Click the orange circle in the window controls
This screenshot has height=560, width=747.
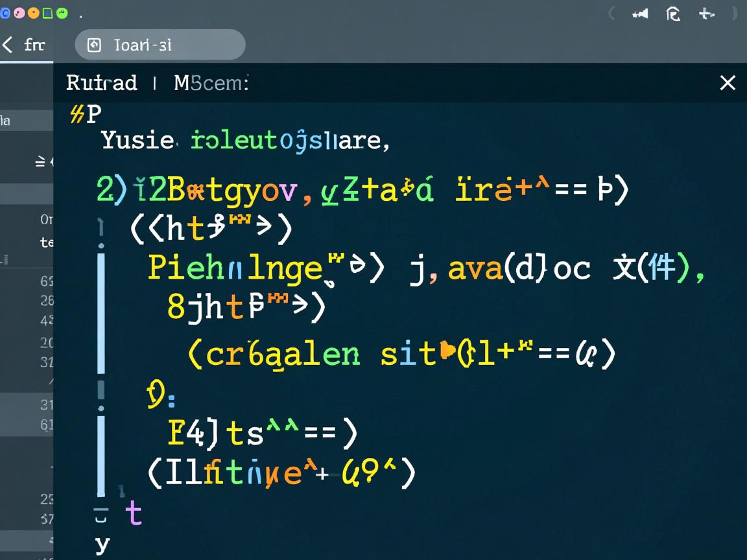tap(33, 13)
